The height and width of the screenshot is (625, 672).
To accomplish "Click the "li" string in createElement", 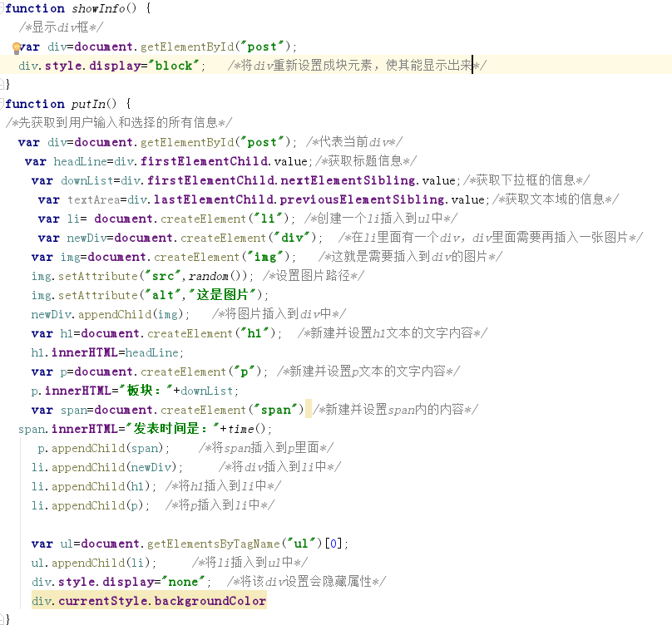I will [268, 219].
